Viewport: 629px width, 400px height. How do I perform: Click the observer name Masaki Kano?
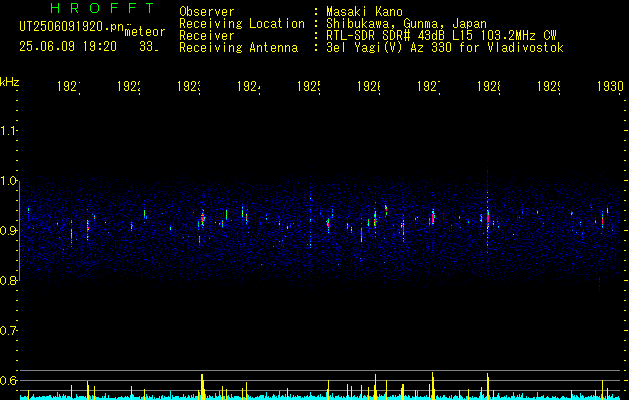[365, 12]
